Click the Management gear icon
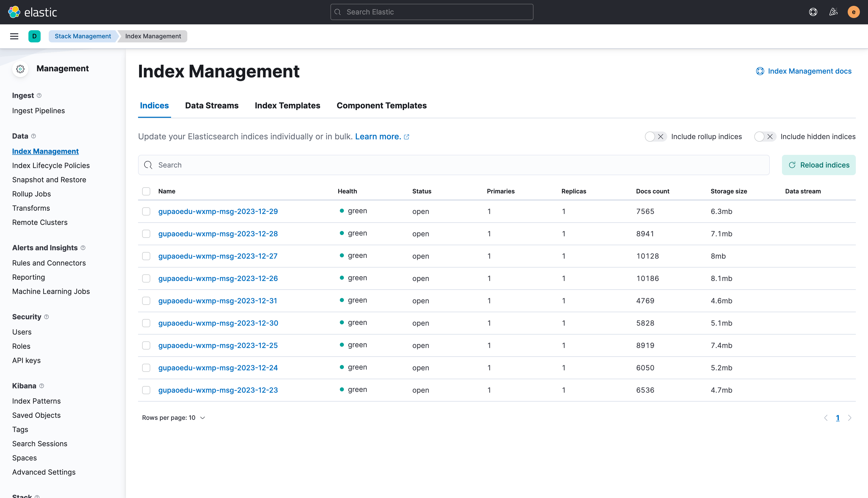This screenshot has height=498, width=868. [x=20, y=69]
